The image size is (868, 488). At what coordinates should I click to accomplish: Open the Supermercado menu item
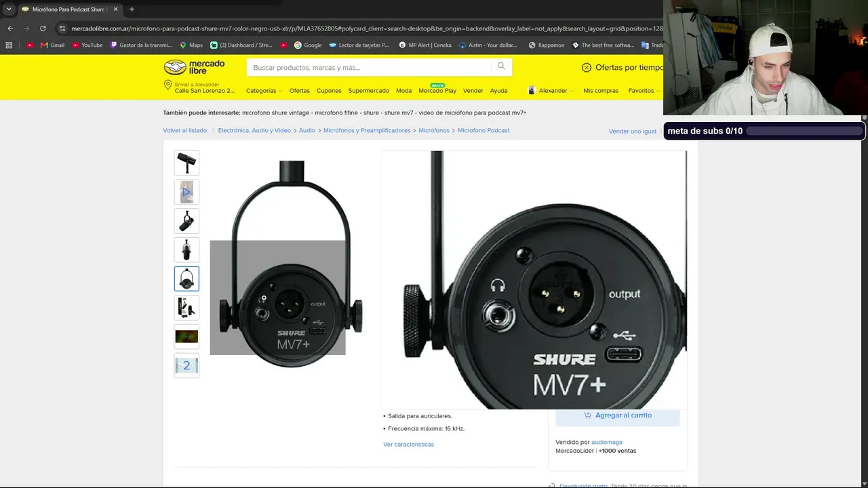[x=369, y=91]
